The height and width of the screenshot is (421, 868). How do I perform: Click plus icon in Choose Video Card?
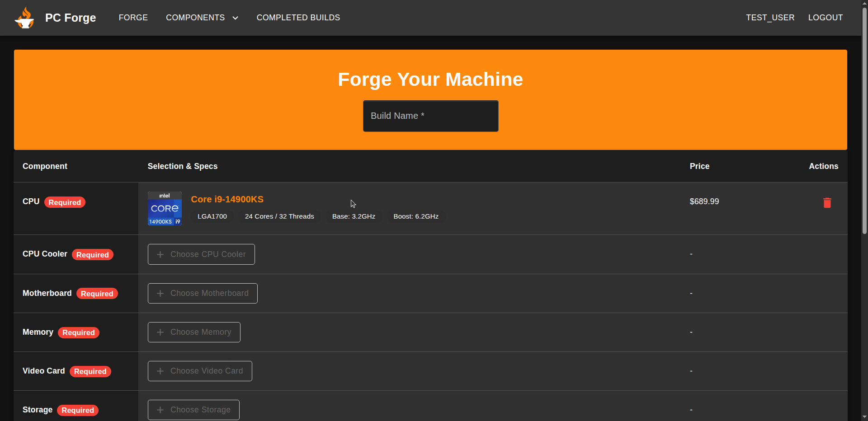(160, 371)
